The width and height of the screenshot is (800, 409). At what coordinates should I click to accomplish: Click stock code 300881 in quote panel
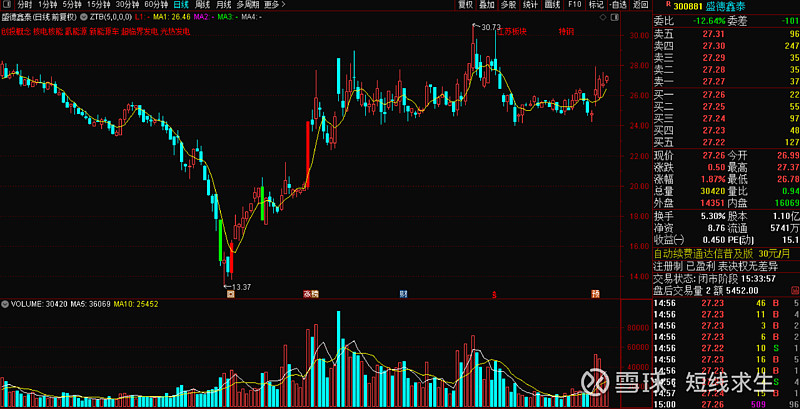pos(687,6)
